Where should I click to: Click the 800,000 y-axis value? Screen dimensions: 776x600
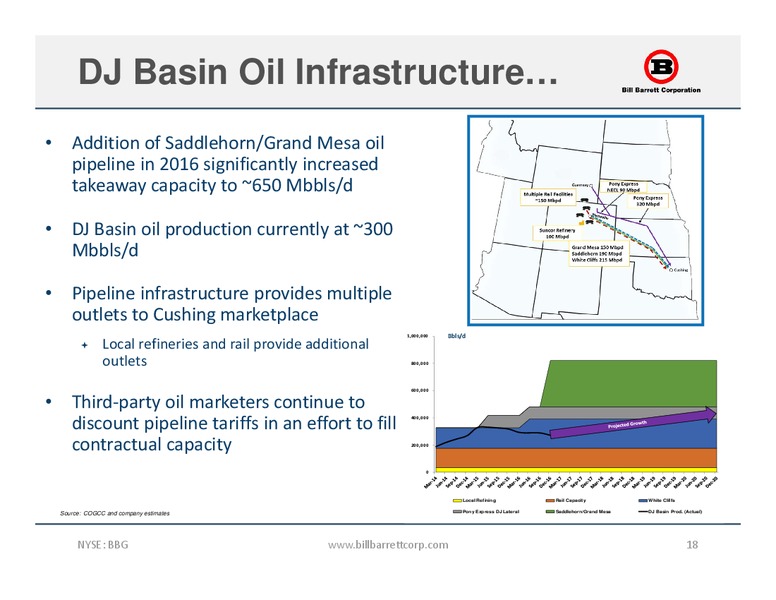point(419,363)
